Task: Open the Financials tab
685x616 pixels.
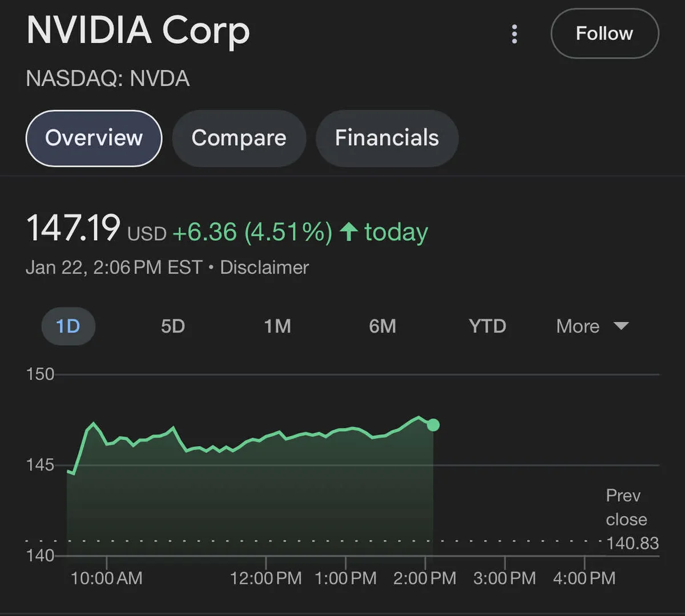Action: (386, 138)
